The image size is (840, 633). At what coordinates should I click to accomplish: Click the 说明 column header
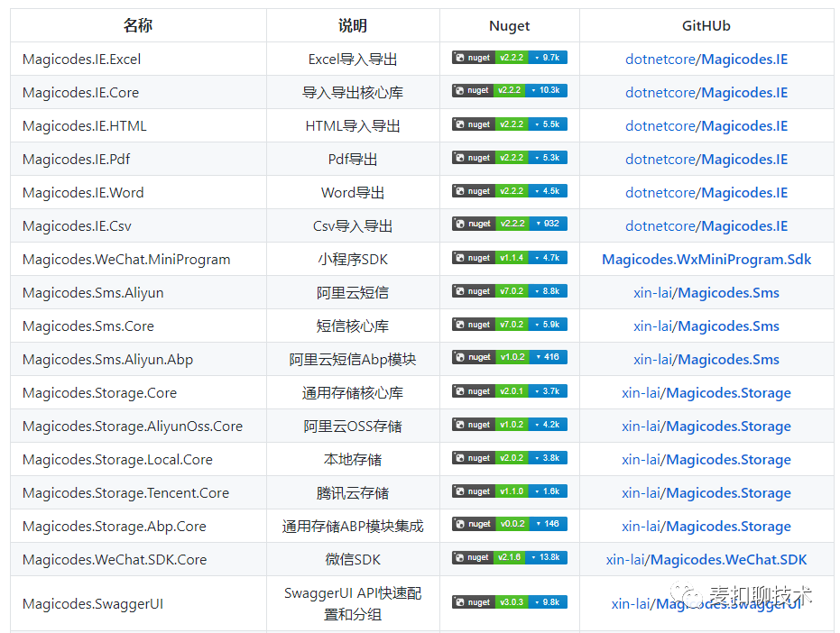pyautogui.click(x=353, y=25)
